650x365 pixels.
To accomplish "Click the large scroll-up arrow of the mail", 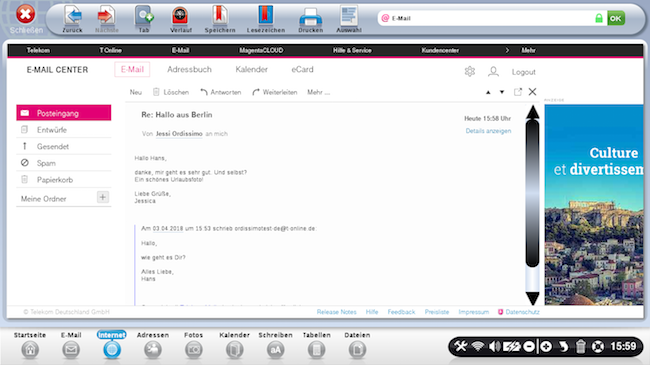I will (x=532, y=112).
